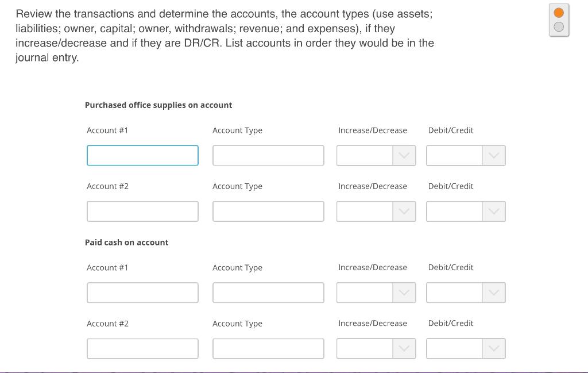The width and height of the screenshot is (588, 373).
Task: Expand Debit/Credit dropdown for Paid cash Account #2
Action: tap(466, 349)
